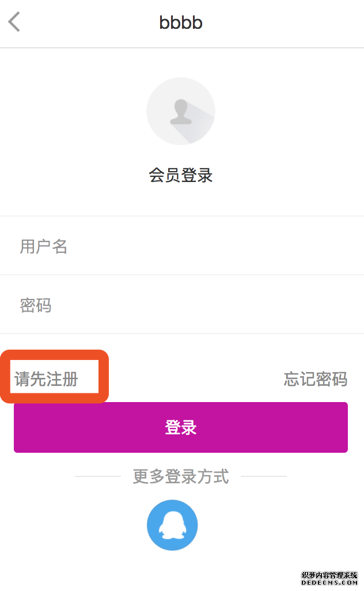The height and width of the screenshot is (591, 364).
Task: Click empty space right of 密码 placeholder
Action: click(207, 305)
